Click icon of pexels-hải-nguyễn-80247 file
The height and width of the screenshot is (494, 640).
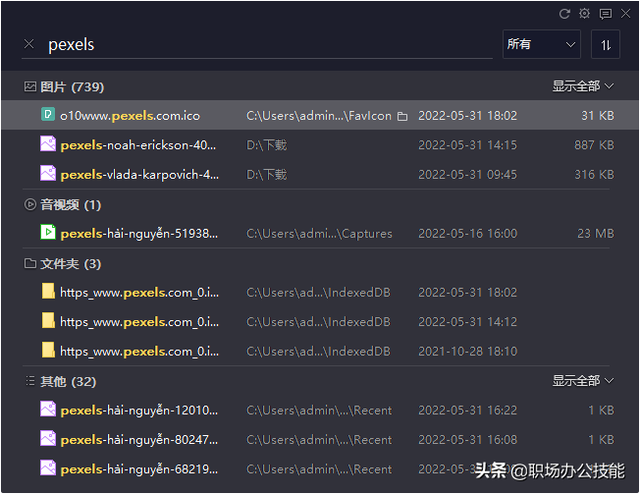click(x=48, y=438)
